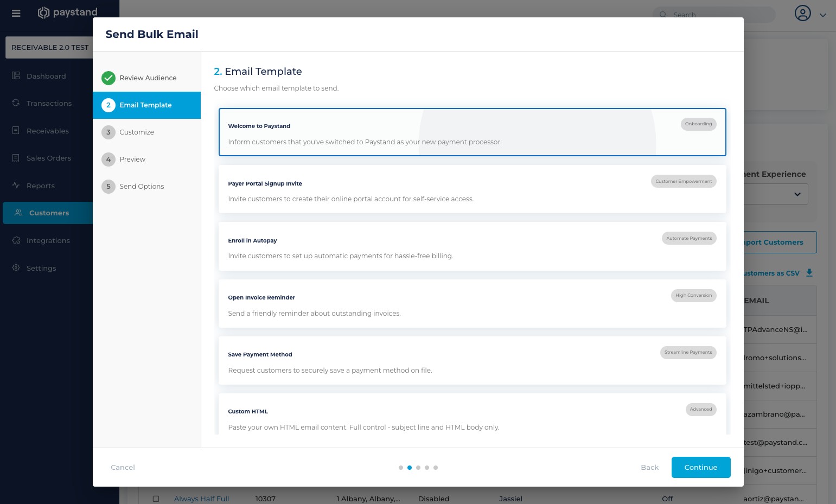Select the Welcome to Paystand template
Viewport: 836px width, 504px height.
tap(472, 132)
